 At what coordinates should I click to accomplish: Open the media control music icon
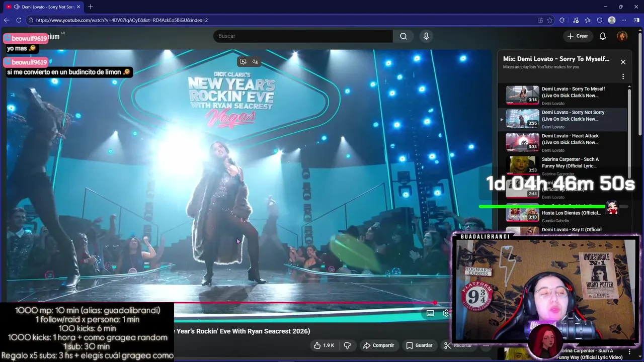tap(575, 20)
